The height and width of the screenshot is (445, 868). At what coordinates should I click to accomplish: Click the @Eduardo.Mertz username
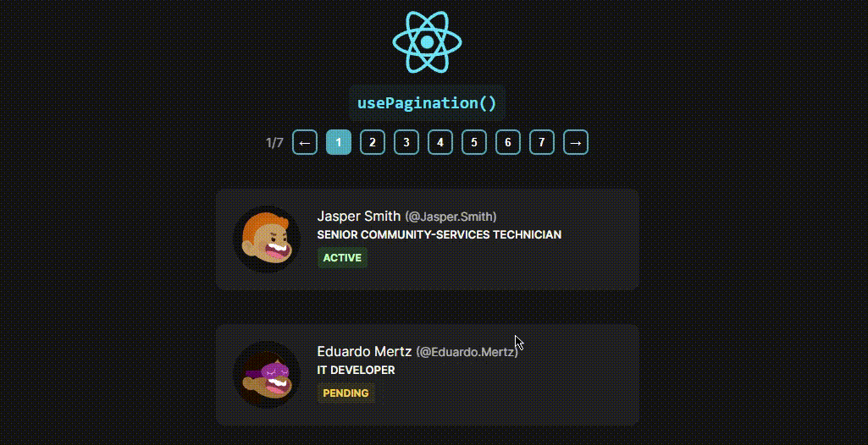[x=467, y=352]
